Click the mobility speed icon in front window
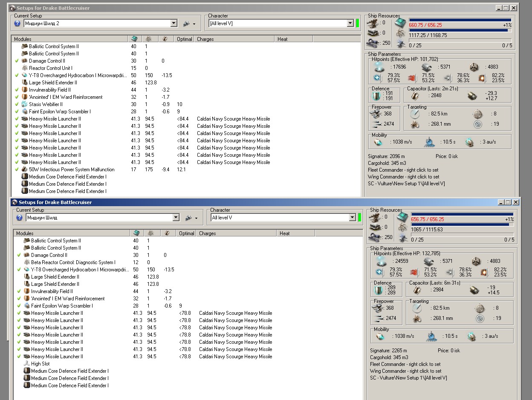Viewport: 532px width, 400px height. pos(380,336)
